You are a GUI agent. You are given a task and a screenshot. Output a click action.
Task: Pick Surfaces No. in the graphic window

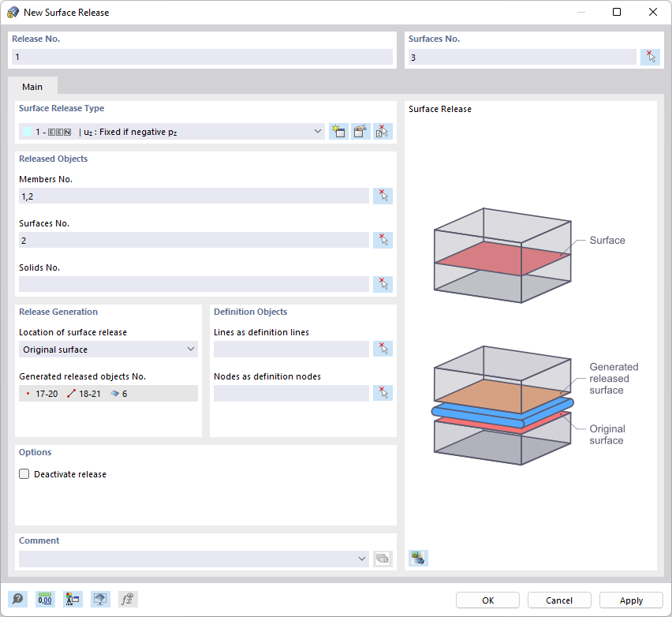coord(650,56)
